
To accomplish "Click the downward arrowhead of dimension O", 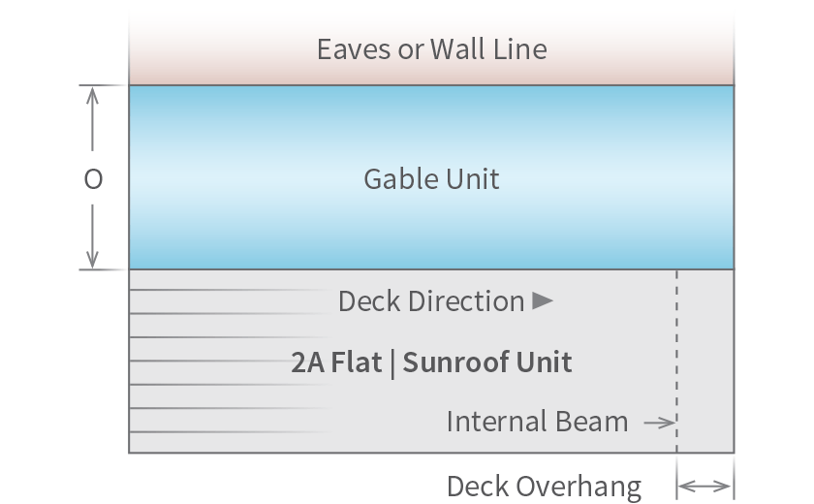I will pos(93,258).
